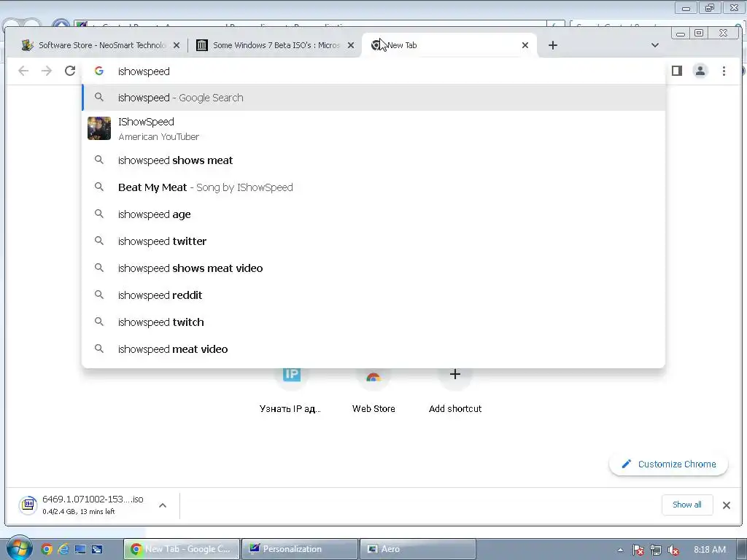This screenshot has width=747, height=560.
Task: Expand the tab search chevron
Action: pos(655,45)
